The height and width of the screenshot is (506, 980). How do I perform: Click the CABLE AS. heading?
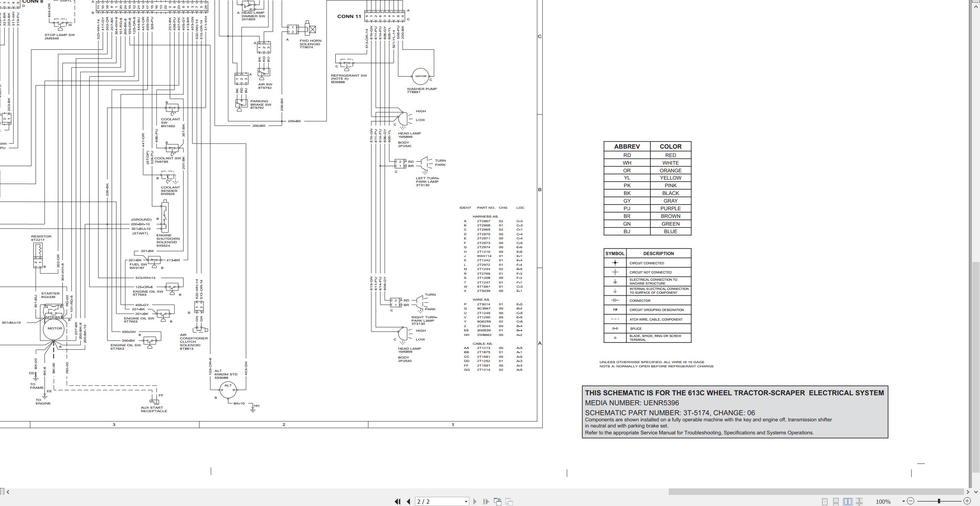click(x=482, y=344)
